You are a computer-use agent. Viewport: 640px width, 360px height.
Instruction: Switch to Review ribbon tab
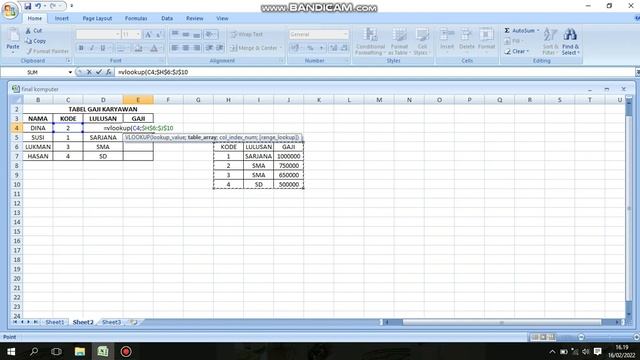(195, 18)
